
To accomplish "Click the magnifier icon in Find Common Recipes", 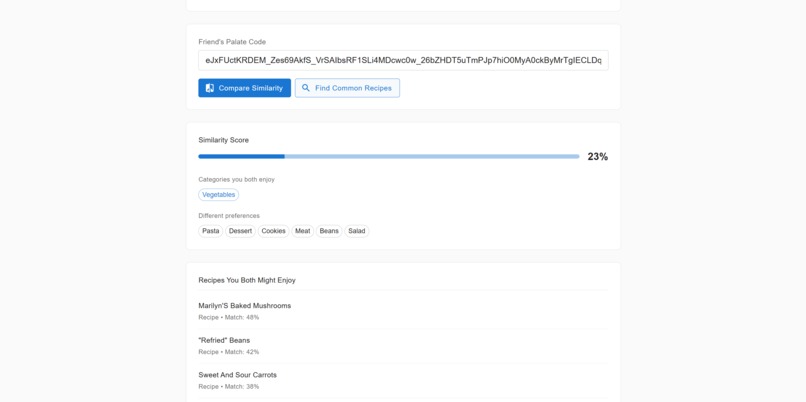I will [306, 88].
